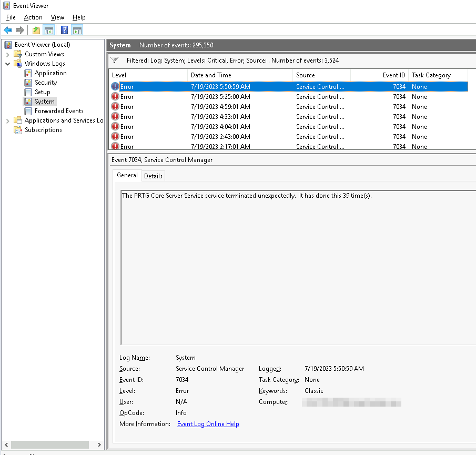Sort by Date and Time column header

pos(240,75)
